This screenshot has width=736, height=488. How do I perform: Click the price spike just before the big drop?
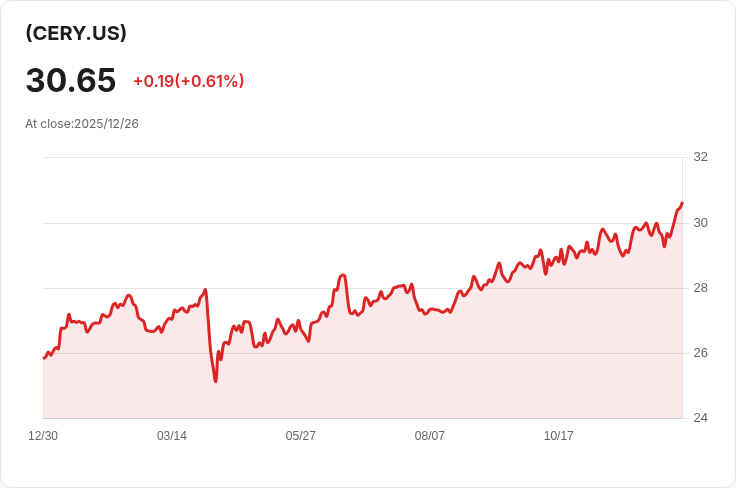pyautogui.click(x=205, y=290)
